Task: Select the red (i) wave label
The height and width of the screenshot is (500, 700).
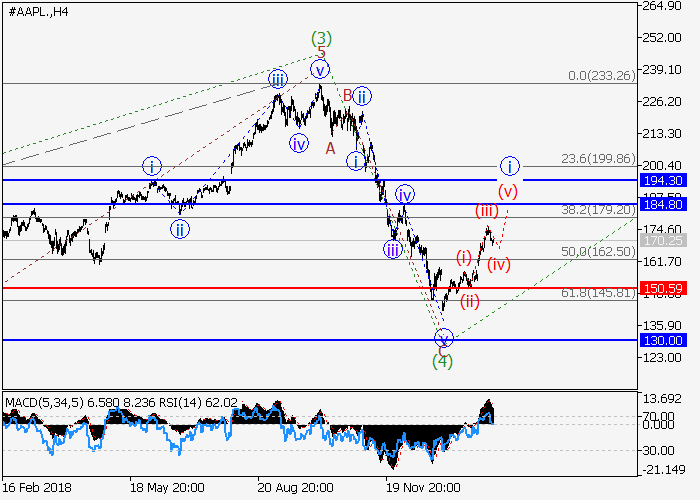Action: 464,258
